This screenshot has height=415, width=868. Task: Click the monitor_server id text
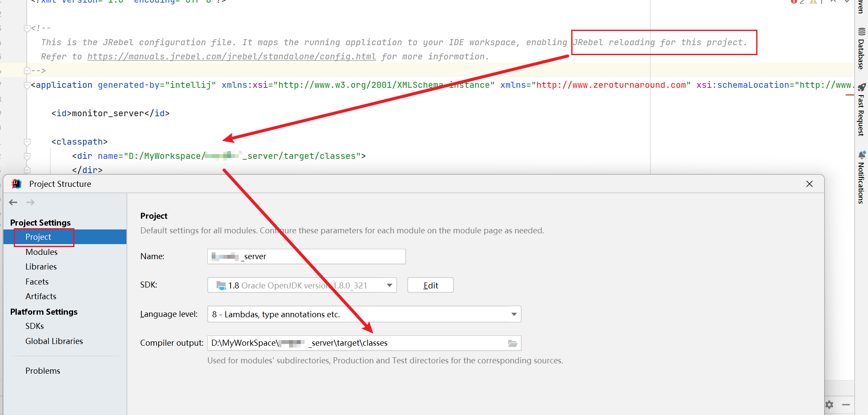tap(108, 114)
